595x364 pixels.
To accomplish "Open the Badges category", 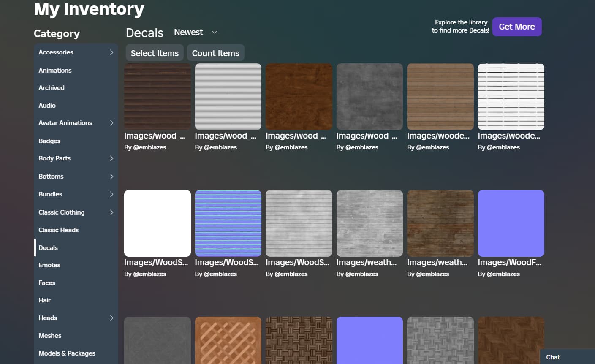I will tap(49, 141).
